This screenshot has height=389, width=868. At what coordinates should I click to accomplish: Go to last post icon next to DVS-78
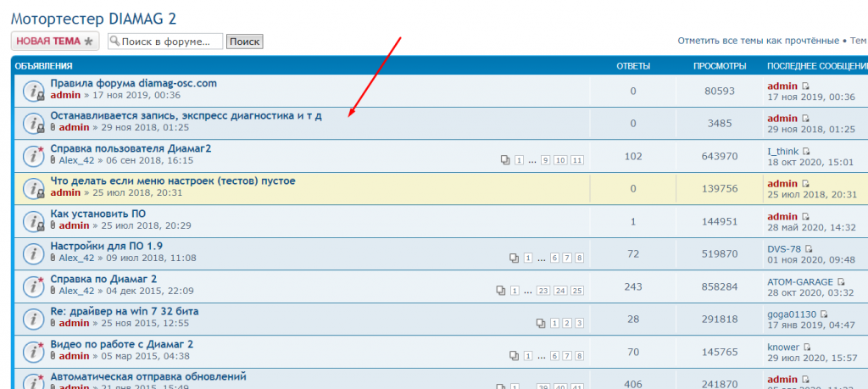809,249
